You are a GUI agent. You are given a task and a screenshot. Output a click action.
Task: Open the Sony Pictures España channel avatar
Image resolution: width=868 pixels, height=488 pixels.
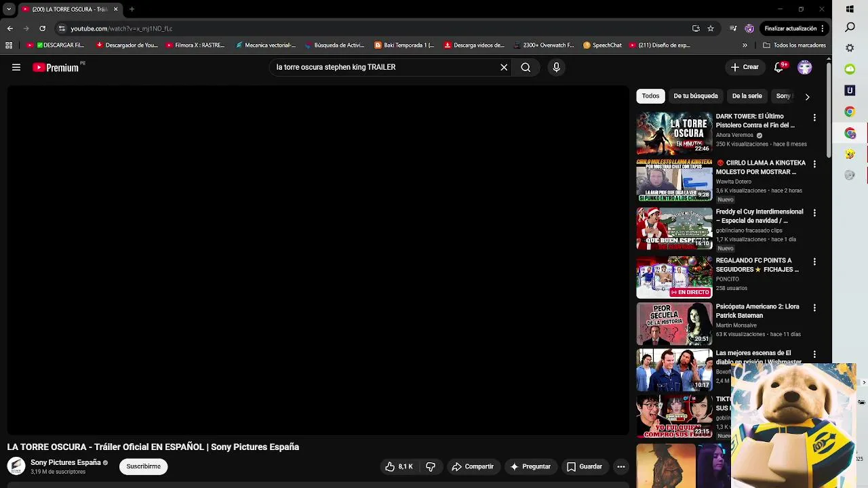coord(16,466)
